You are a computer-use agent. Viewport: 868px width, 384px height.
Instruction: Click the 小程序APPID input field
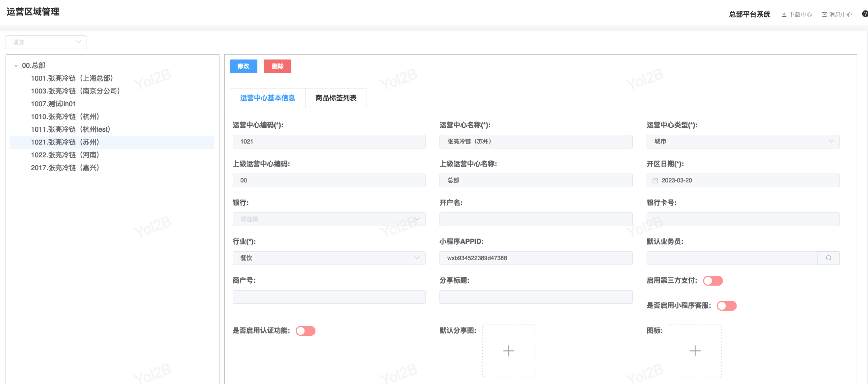[535, 258]
